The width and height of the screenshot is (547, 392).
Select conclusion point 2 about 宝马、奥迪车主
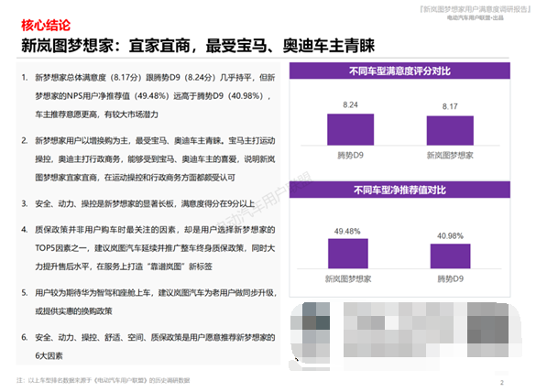coord(148,159)
